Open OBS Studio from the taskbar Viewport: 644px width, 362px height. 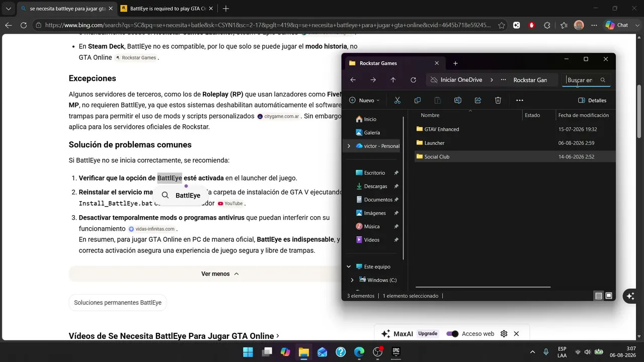click(378, 352)
